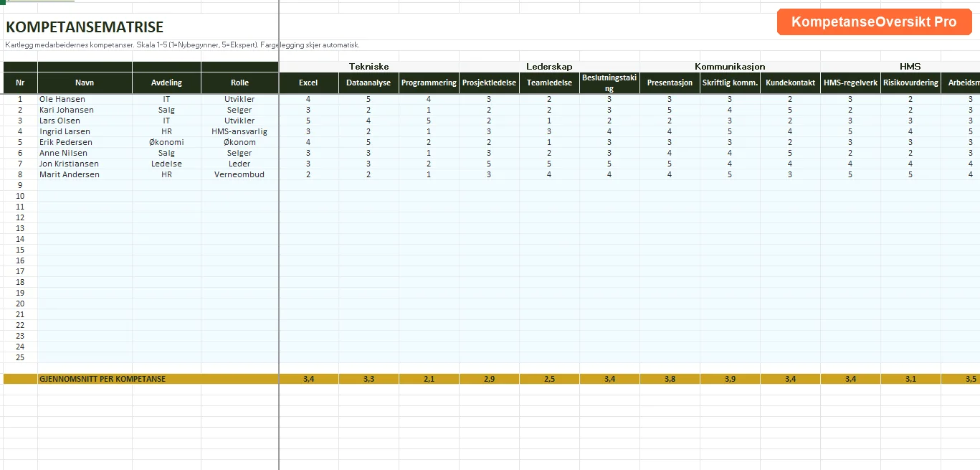Select the Programmering average 2,1

[429, 379]
